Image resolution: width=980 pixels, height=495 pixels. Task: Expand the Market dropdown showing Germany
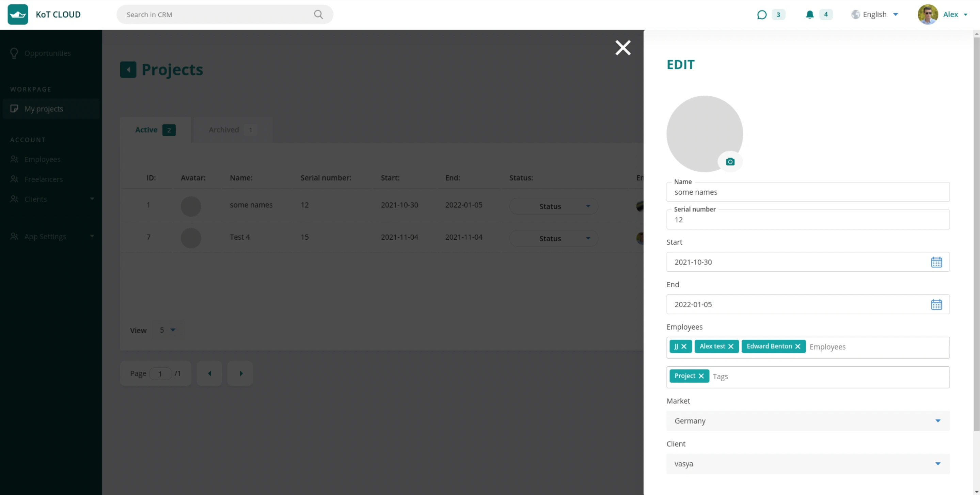click(x=808, y=421)
